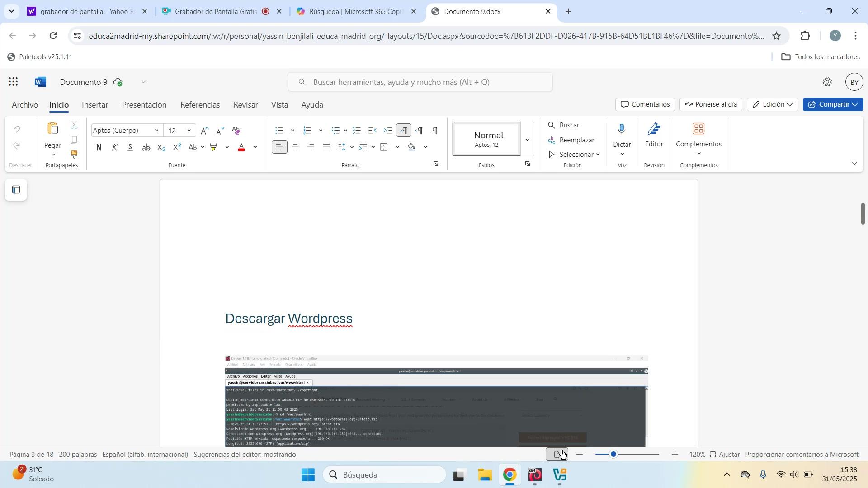Screen dimensions: 868x488
Task: Open the Comentarios pane
Action: [645, 105]
